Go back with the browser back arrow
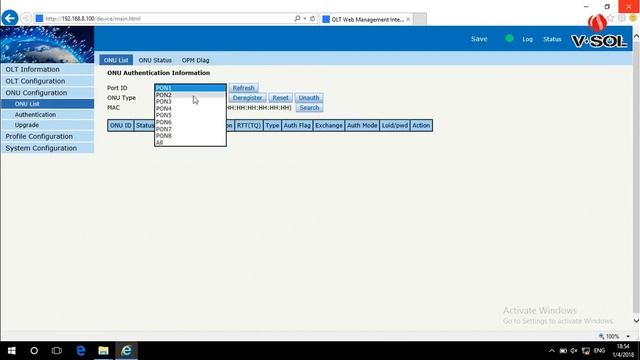The width and height of the screenshot is (640, 360). pyautogui.click(x=10, y=18)
